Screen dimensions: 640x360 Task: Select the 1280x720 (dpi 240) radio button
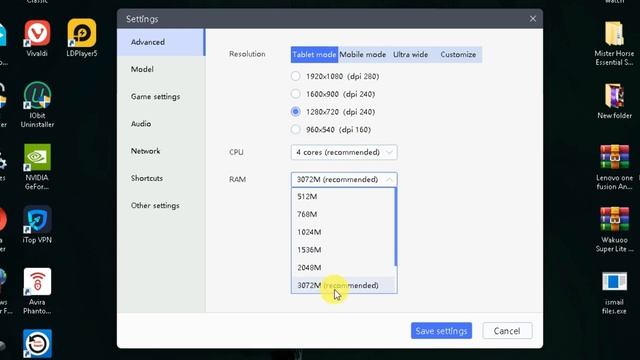[x=296, y=111]
